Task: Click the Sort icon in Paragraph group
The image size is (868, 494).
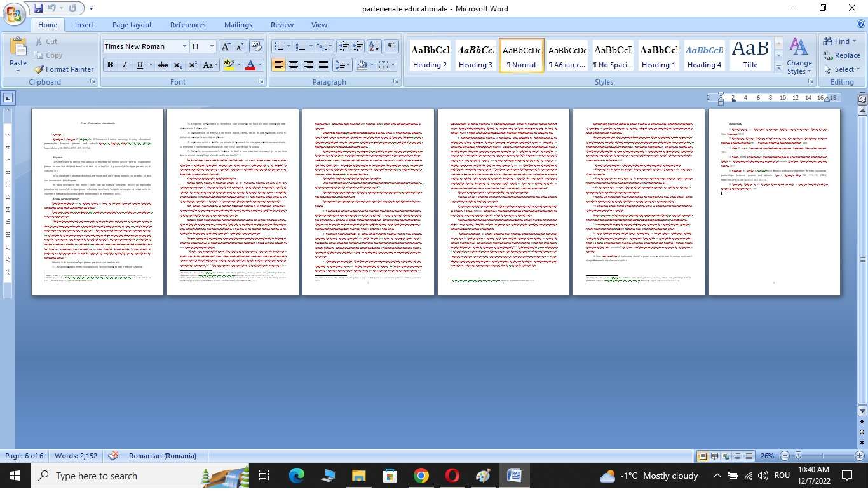Action: pos(374,46)
